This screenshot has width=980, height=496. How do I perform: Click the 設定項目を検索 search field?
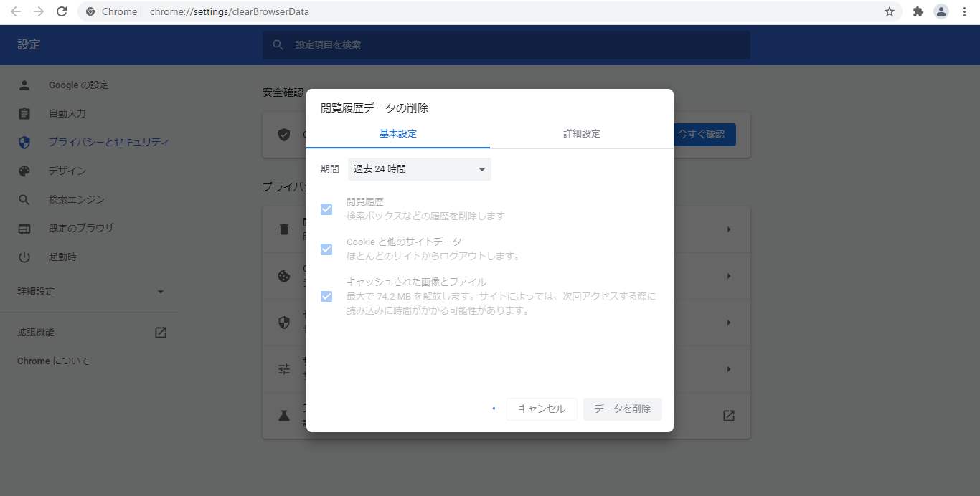pos(506,45)
